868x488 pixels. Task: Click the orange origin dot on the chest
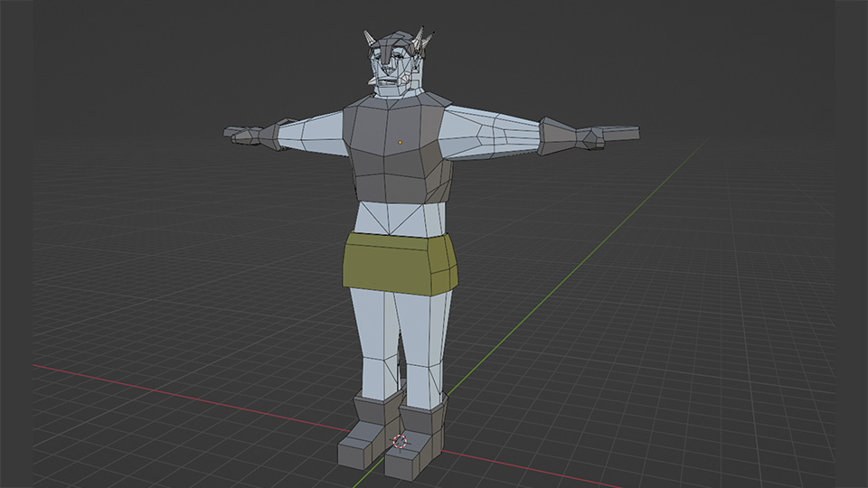(x=401, y=142)
